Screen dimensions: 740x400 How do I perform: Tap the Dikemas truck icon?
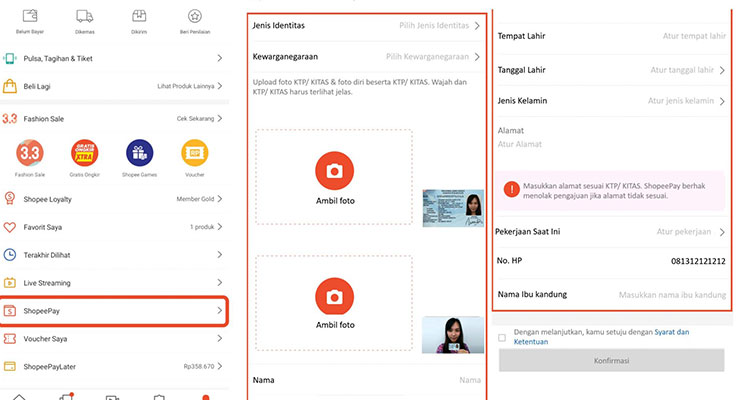[x=85, y=16]
